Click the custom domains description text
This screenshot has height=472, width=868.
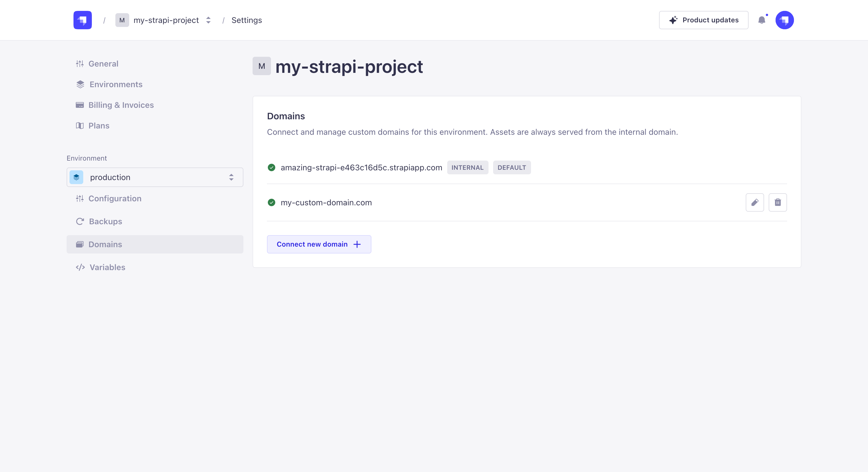(472, 132)
